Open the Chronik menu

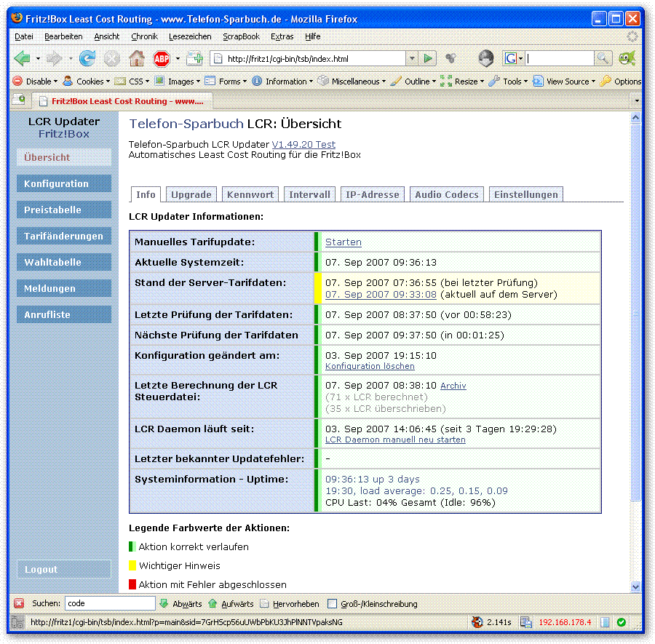(144, 36)
